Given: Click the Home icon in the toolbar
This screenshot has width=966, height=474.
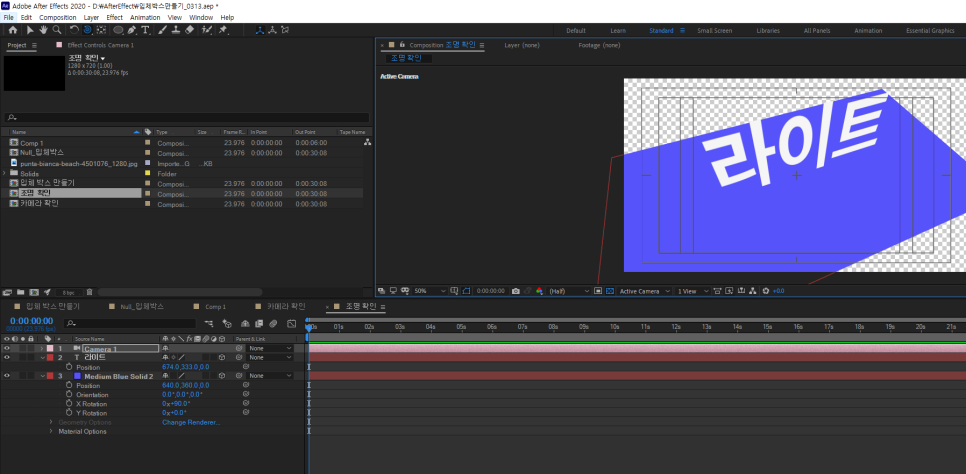Looking at the screenshot, I should coord(12,30).
